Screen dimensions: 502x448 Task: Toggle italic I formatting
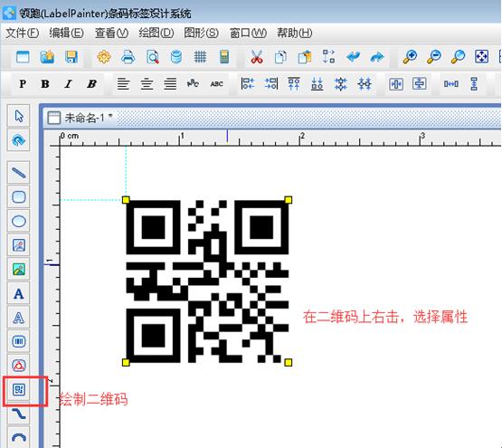(x=68, y=84)
